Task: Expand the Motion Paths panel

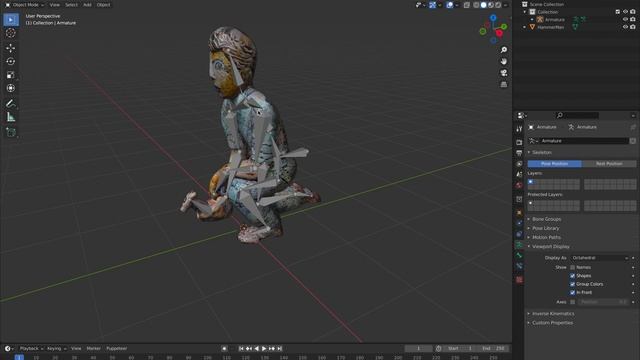Action: 546,237
